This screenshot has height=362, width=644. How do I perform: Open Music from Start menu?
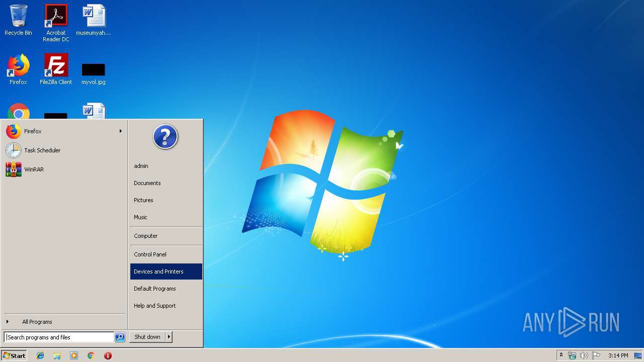pyautogui.click(x=166, y=217)
